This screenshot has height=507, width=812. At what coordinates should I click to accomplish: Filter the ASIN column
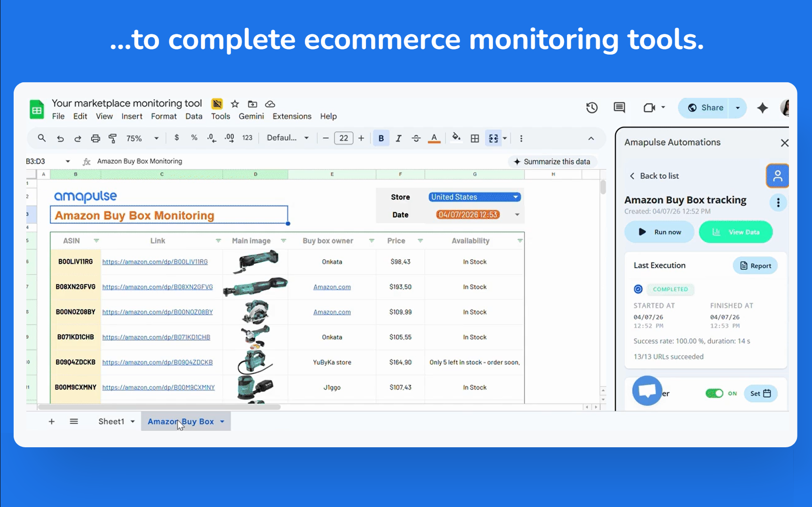tap(96, 241)
